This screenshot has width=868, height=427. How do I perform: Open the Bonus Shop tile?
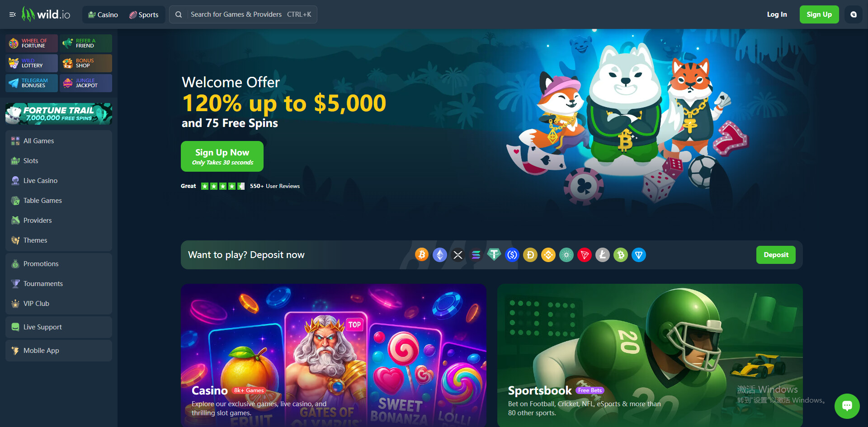86,63
